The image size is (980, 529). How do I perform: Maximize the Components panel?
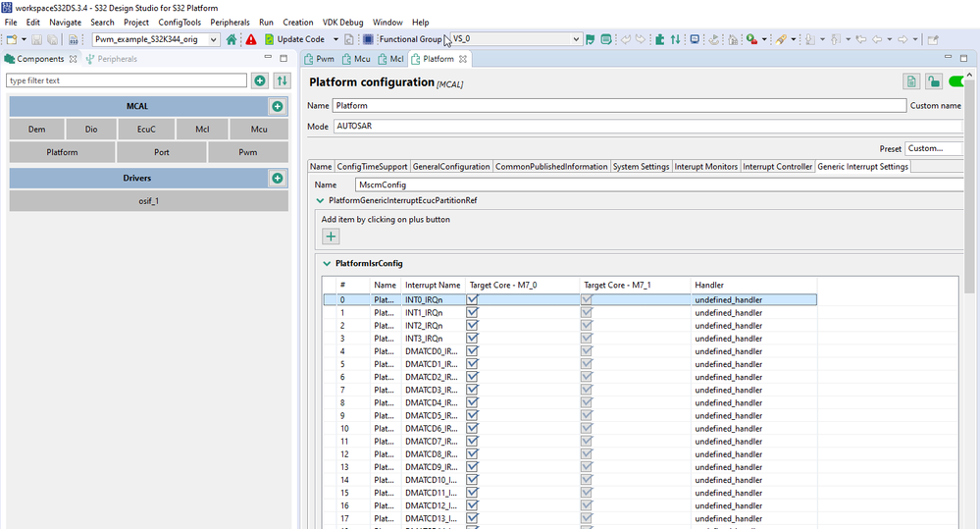point(284,58)
